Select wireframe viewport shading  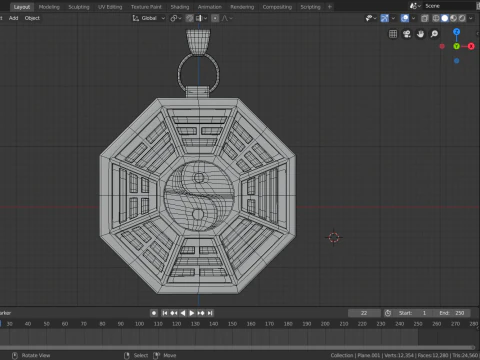pyautogui.click(x=436, y=18)
